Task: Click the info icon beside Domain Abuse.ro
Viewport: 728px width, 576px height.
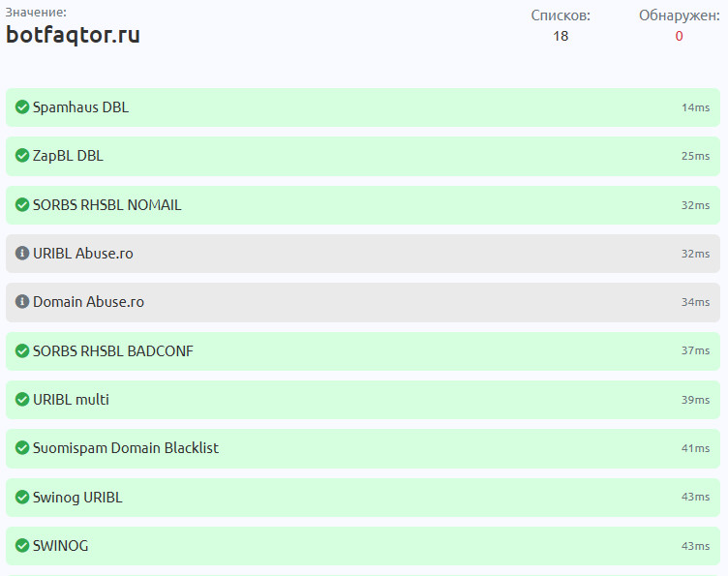Action: pyautogui.click(x=22, y=302)
